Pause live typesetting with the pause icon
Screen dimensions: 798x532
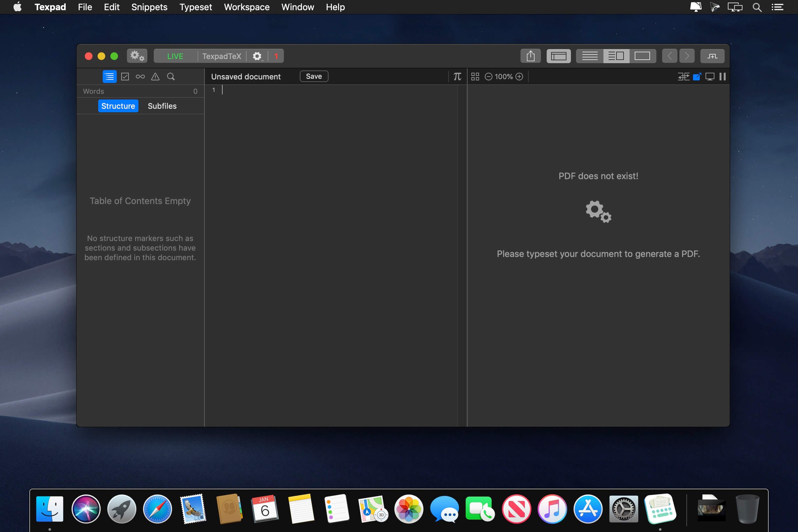(722, 77)
